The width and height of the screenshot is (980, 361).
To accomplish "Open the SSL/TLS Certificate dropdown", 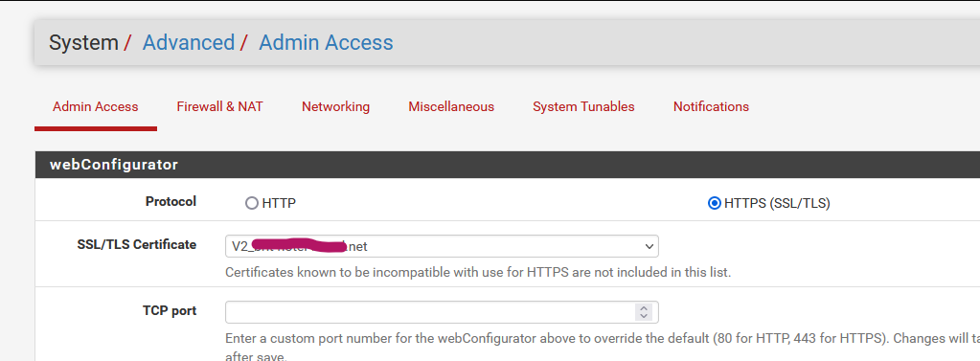I will click(x=442, y=246).
